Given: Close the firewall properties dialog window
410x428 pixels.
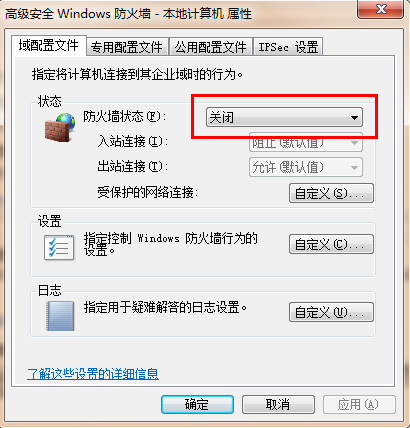Looking at the screenshot, I should tap(381, 8).
